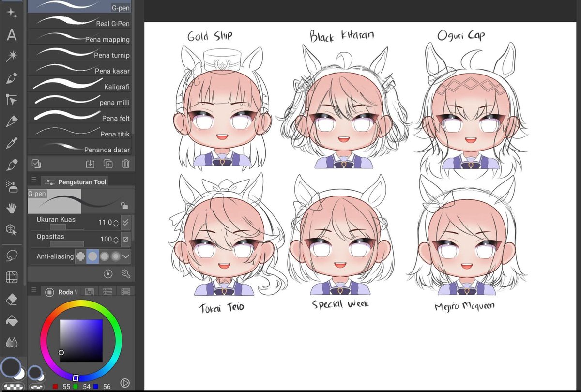Open the color wheel panel menu

[x=33, y=290]
